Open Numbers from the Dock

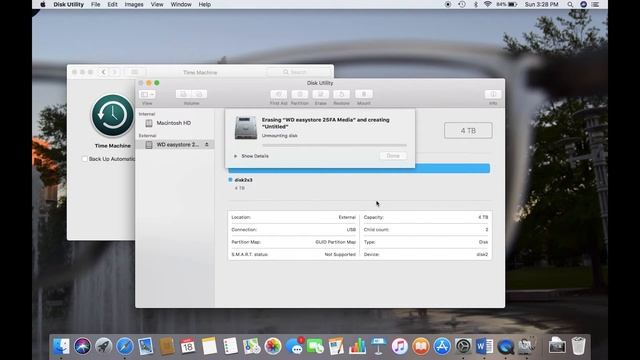pyautogui.click(x=358, y=346)
